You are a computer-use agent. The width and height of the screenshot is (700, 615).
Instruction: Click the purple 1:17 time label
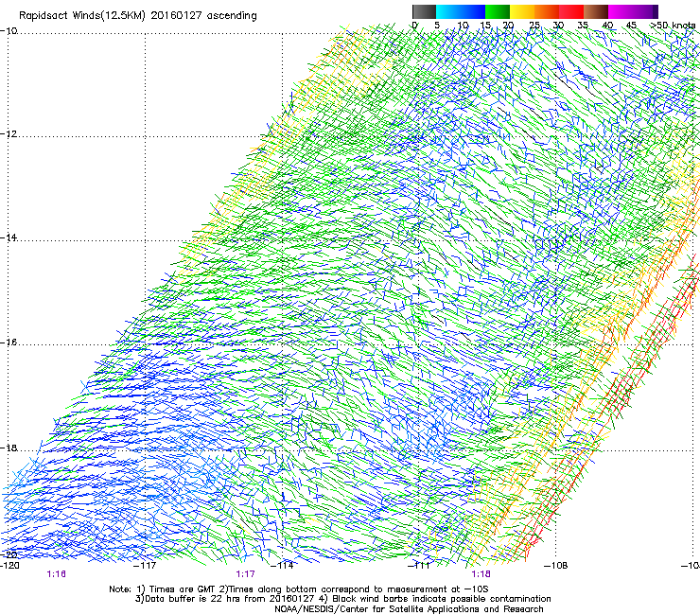(246, 574)
